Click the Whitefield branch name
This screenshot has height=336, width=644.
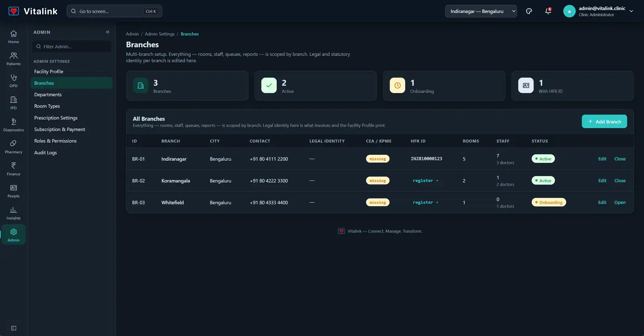click(172, 202)
